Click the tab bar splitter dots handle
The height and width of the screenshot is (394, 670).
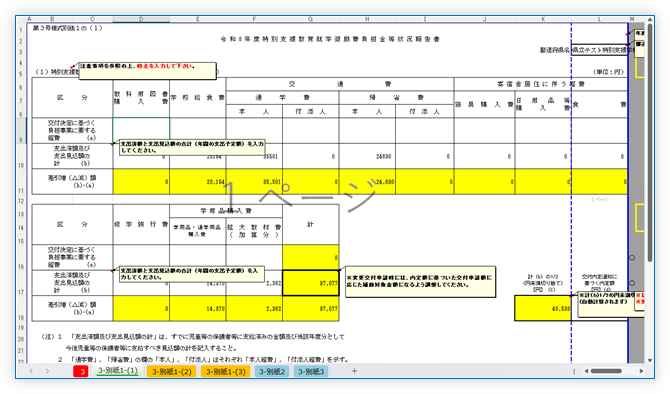tap(574, 371)
